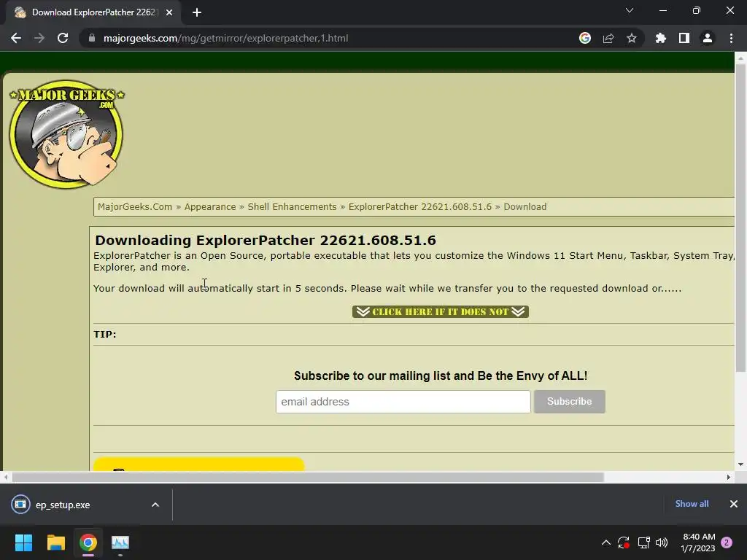Click Show all downloads
747x560 pixels.
(692, 504)
